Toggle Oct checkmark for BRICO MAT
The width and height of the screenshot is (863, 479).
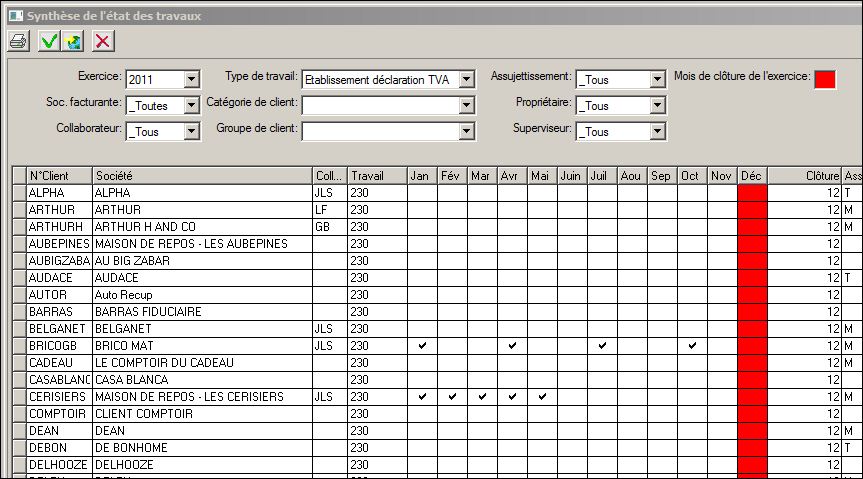click(x=692, y=345)
